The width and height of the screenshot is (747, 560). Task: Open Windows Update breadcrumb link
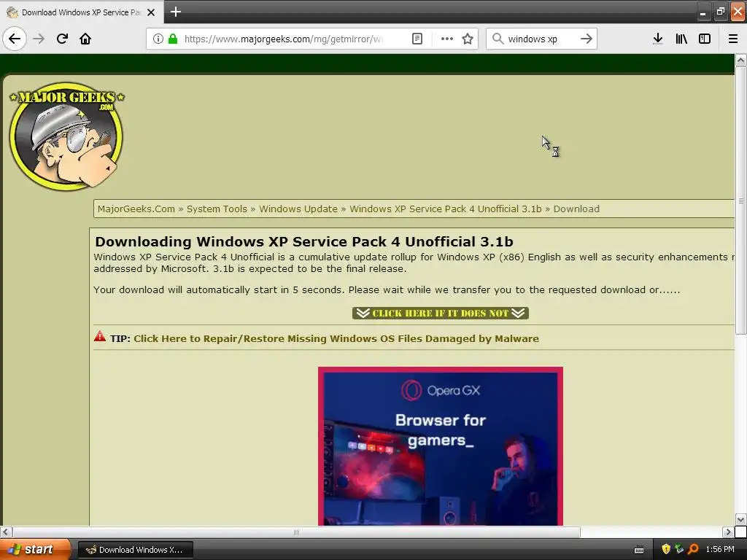click(x=298, y=209)
